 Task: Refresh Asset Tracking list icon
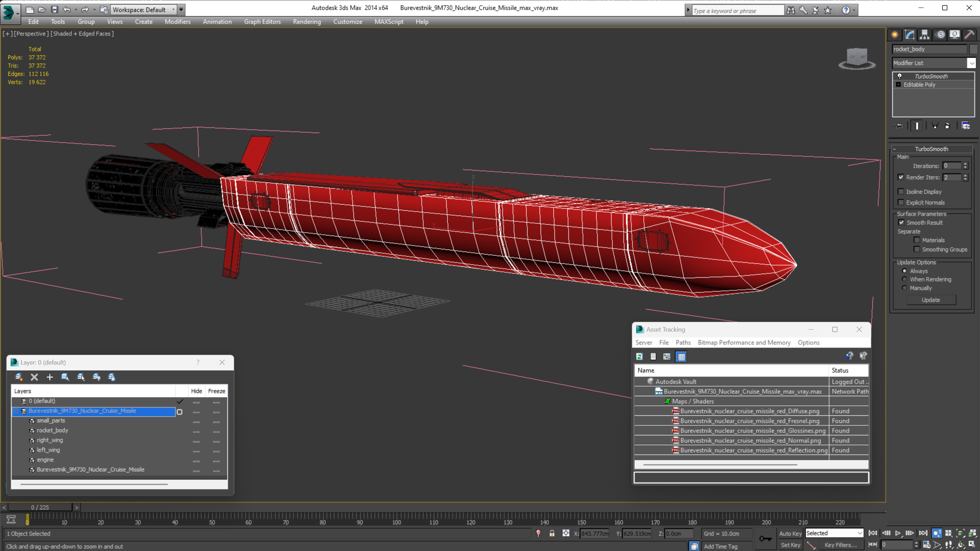click(x=640, y=356)
